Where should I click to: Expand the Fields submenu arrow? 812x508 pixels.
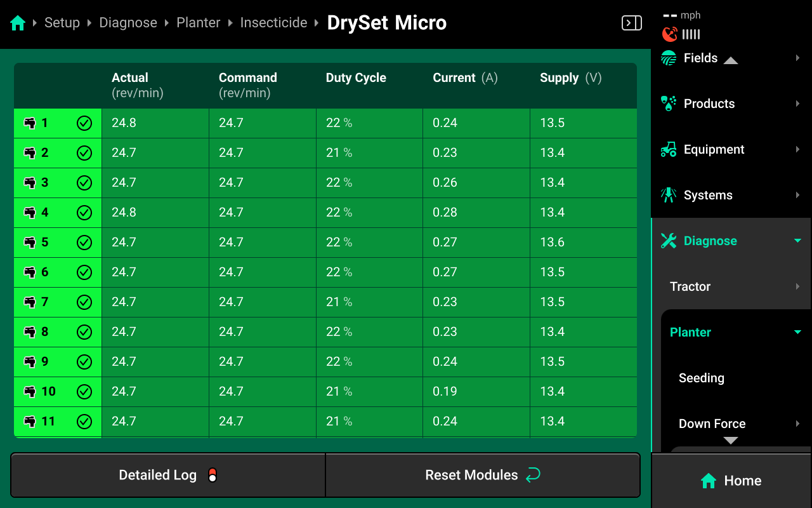[797, 58]
